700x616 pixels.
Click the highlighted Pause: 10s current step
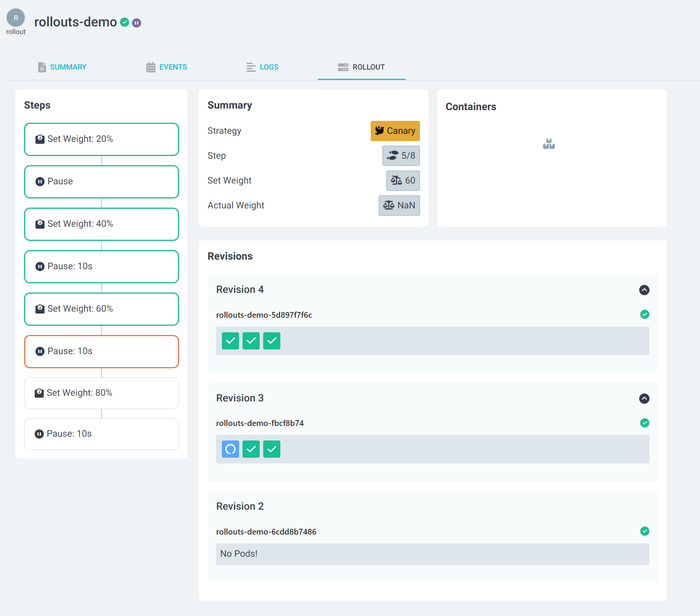[x=101, y=351]
